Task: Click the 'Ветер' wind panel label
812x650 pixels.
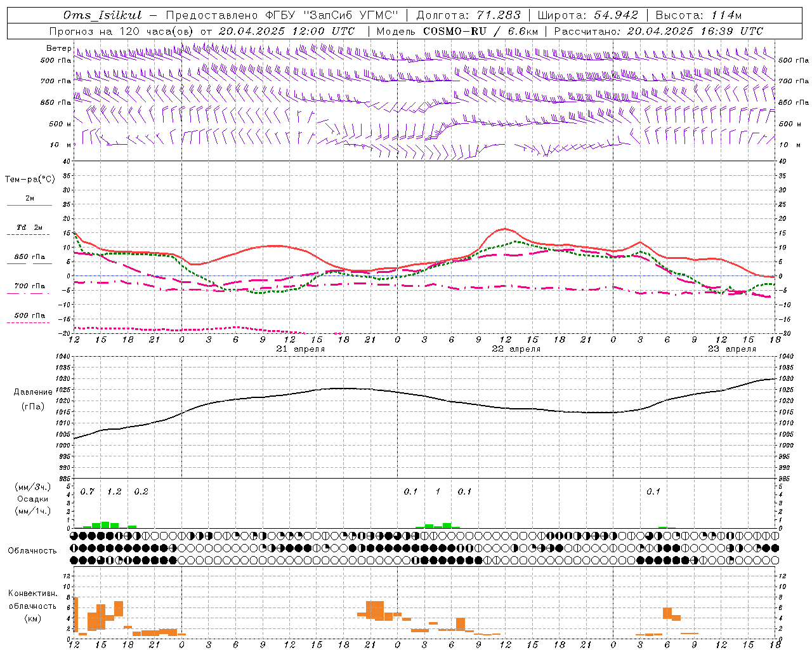Action: point(58,48)
